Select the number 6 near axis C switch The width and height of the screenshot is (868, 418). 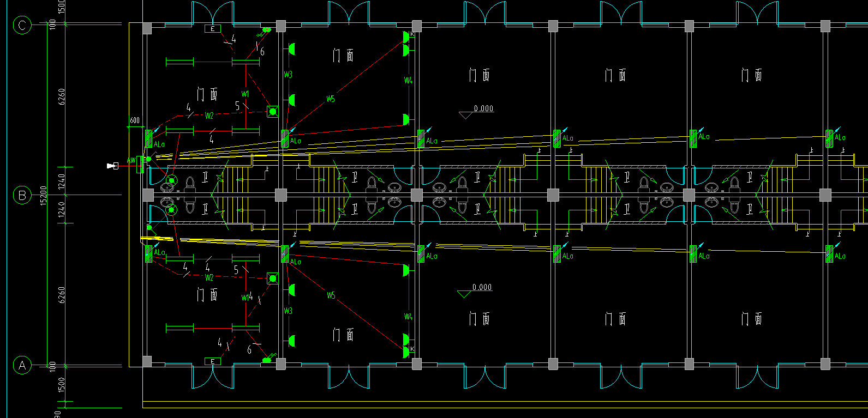(262, 52)
